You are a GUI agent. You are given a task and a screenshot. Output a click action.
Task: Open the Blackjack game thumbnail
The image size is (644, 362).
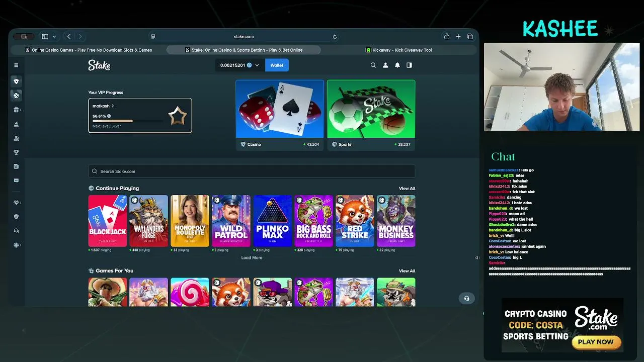[108, 221]
